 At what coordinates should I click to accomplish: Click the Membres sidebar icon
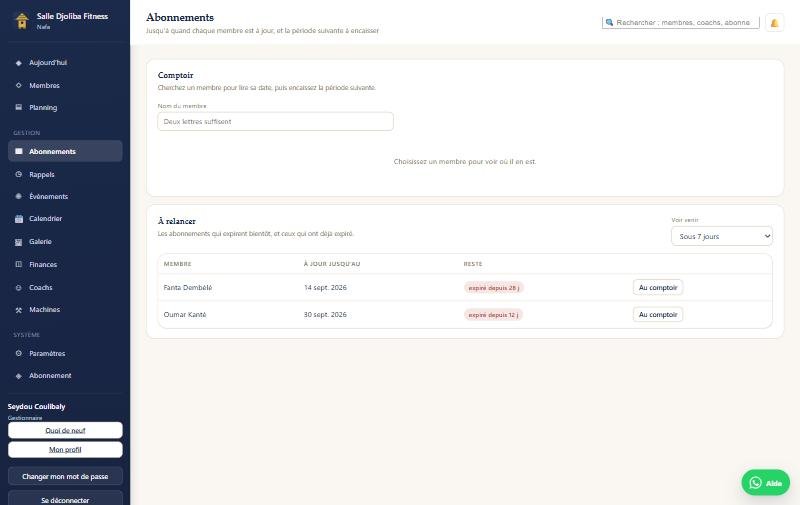click(x=19, y=85)
